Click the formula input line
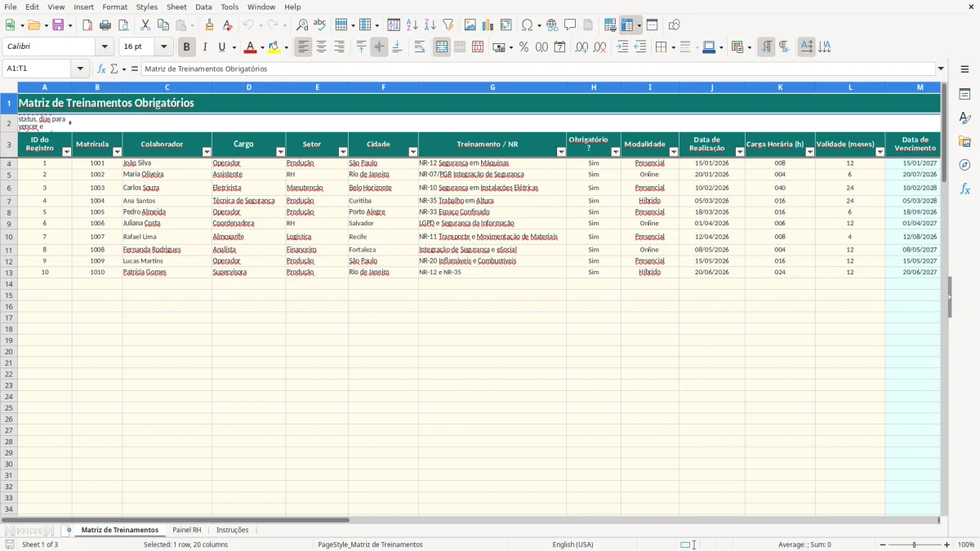Viewport: 980px width, 551px height. point(538,69)
